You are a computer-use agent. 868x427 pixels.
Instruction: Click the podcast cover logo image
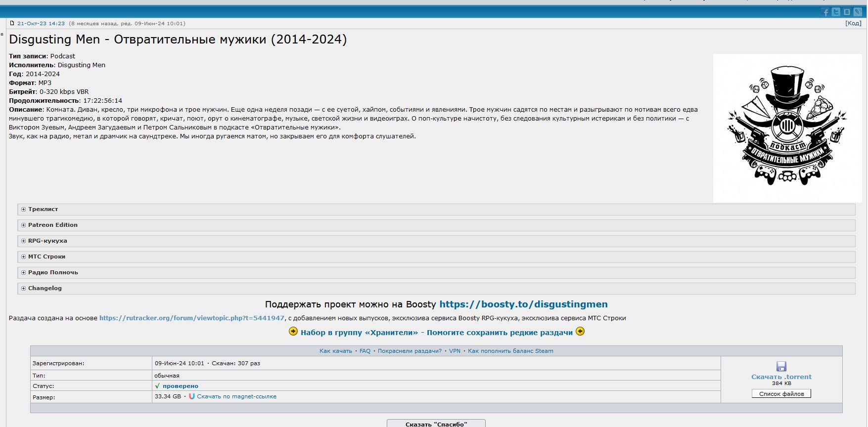(x=787, y=128)
